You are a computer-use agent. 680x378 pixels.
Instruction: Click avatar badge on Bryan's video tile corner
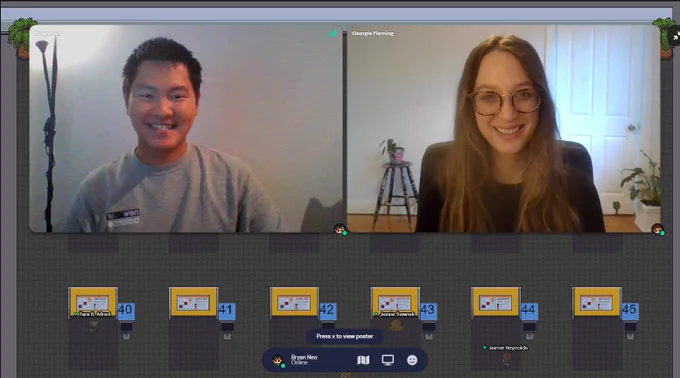(340, 229)
